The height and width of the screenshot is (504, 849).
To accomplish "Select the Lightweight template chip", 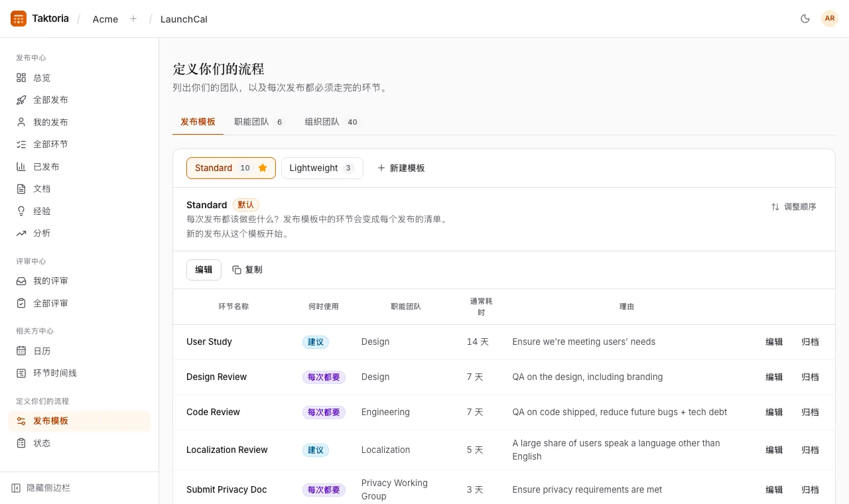I will point(322,168).
